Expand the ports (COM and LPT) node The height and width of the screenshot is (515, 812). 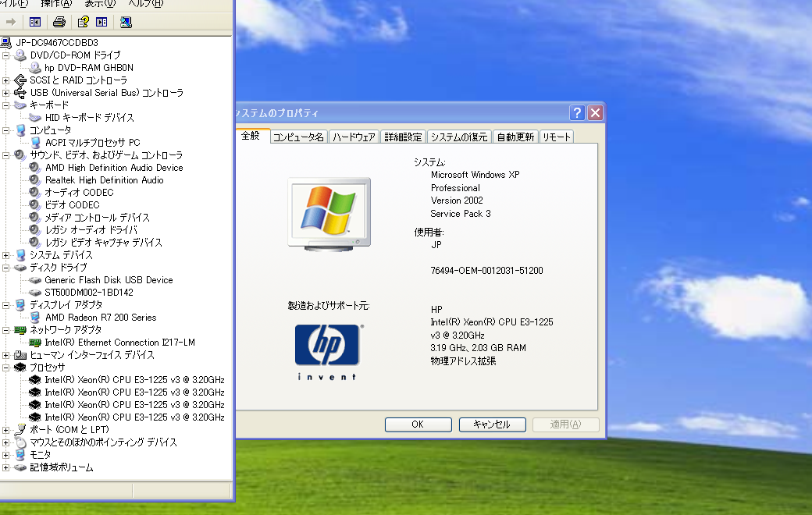pyautogui.click(x=5, y=430)
